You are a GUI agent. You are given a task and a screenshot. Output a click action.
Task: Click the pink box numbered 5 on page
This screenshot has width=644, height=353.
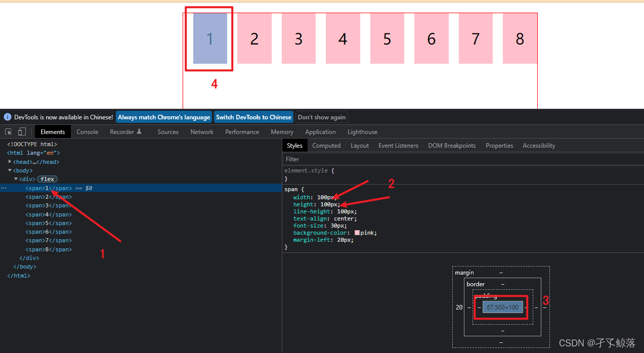pos(387,38)
